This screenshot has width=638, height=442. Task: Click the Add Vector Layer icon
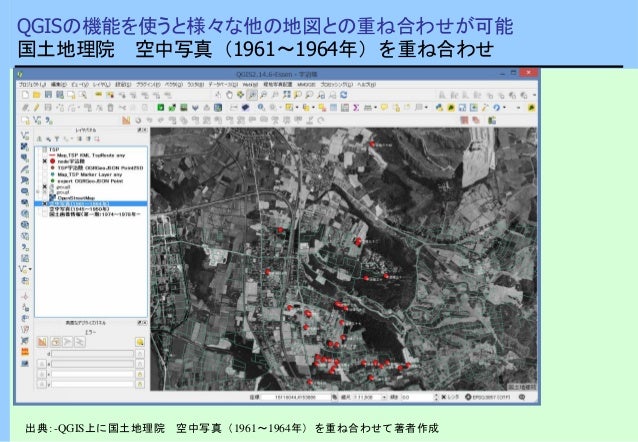point(25,135)
